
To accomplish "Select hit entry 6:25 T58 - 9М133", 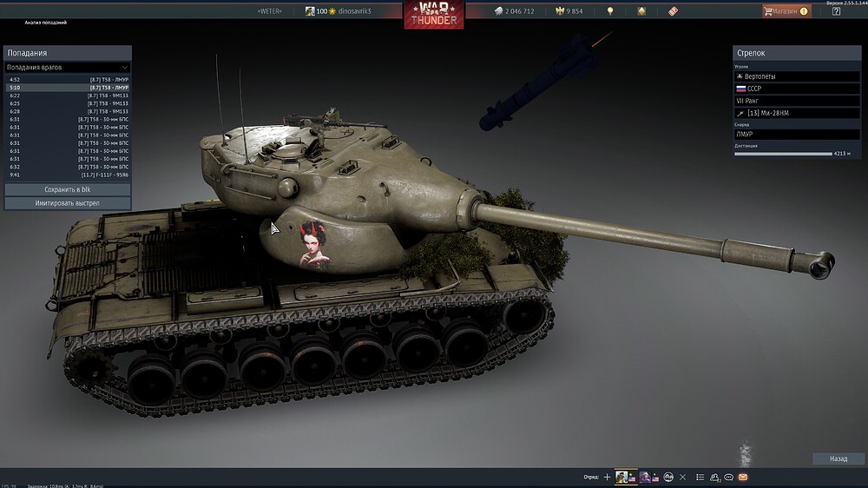I will tap(68, 103).
